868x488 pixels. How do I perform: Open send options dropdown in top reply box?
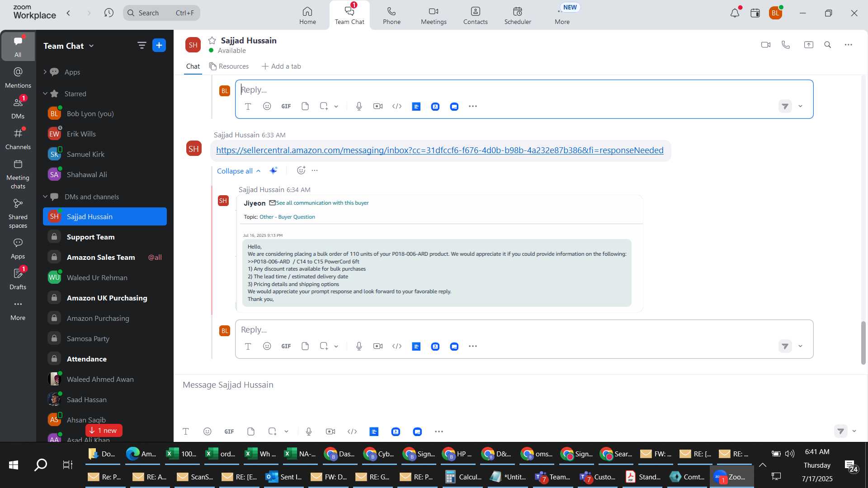coord(801,106)
